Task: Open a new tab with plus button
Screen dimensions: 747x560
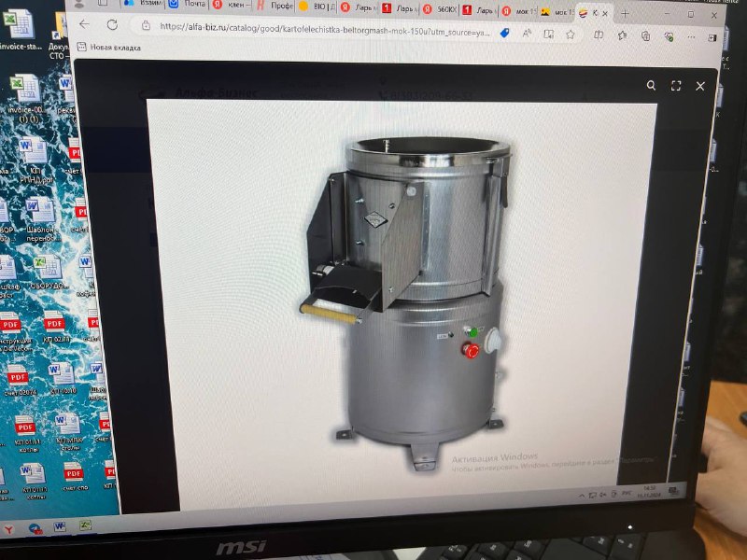Action: tap(625, 14)
